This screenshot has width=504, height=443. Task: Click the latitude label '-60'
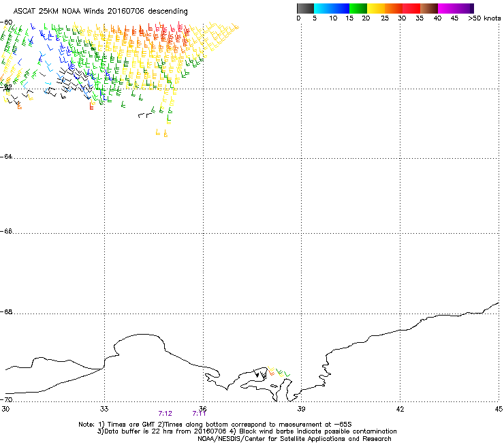(6, 22)
